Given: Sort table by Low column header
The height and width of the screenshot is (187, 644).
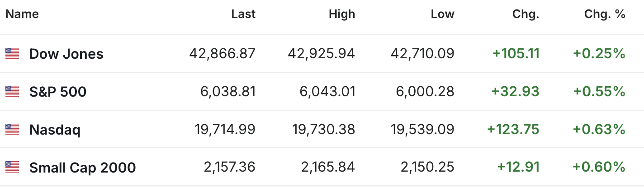Looking at the screenshot, I should coord(442,14).
